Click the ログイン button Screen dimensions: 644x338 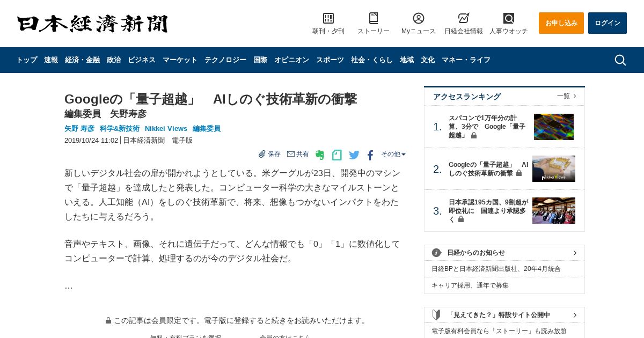[x=608, y=23]
